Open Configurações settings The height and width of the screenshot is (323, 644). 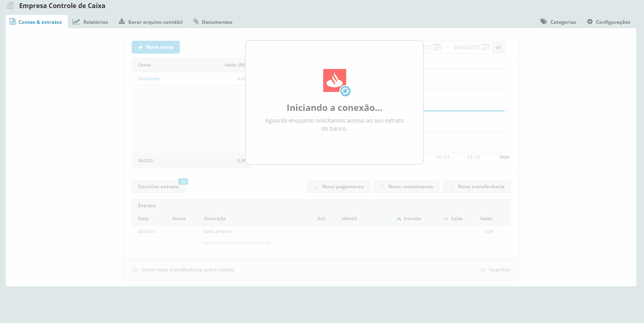tap(608, 22)
